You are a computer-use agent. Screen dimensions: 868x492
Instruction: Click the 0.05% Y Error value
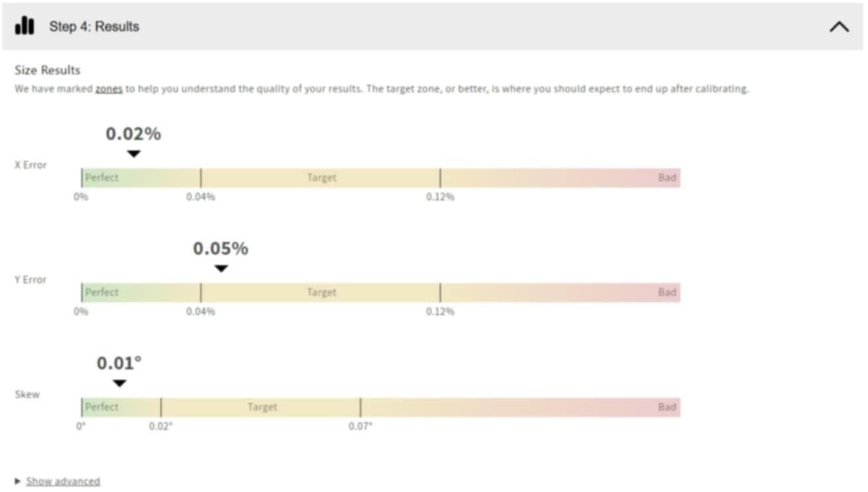point(221,249)
